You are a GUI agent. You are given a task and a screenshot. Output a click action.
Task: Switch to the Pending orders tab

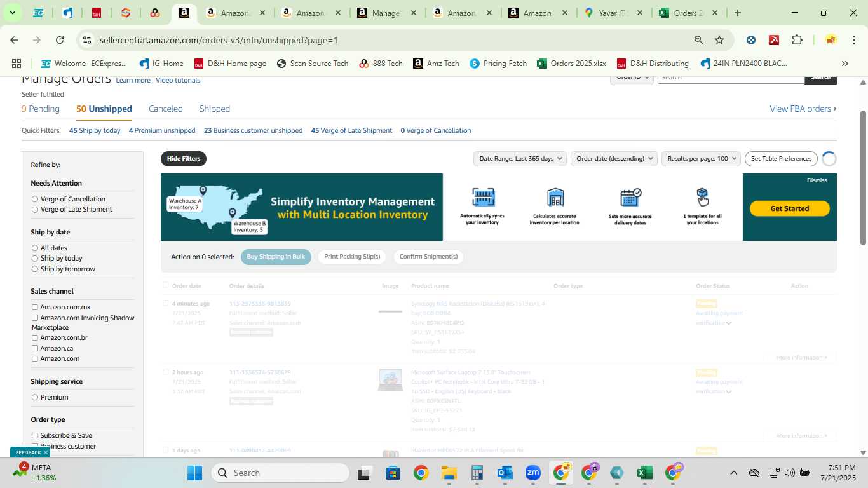click(41, 109)
